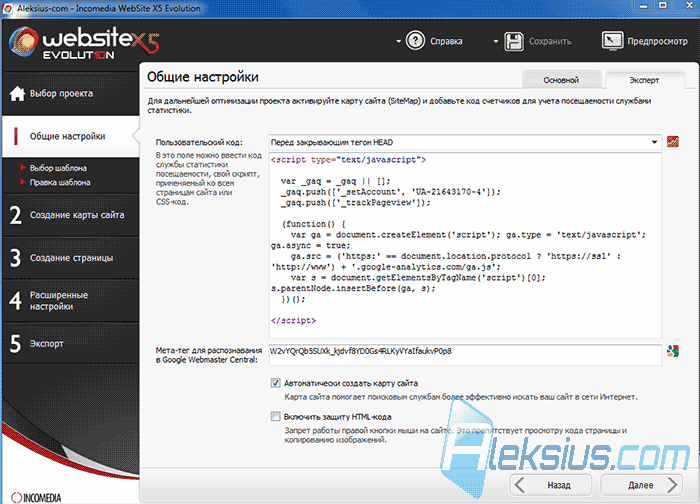Uncheck Автоматически создать карту сайта checkbox
The image size is (700, 504).
[x=275, y=383]
